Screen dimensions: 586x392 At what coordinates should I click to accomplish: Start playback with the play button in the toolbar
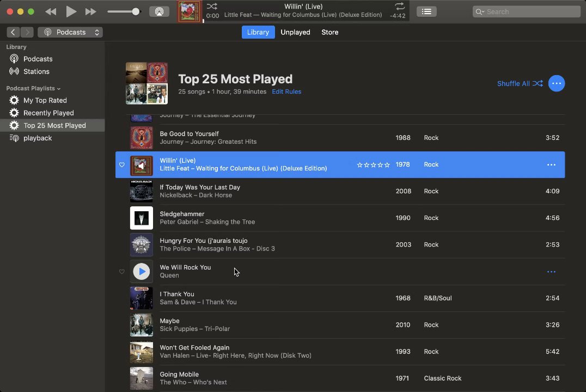(x=71, y=11)
